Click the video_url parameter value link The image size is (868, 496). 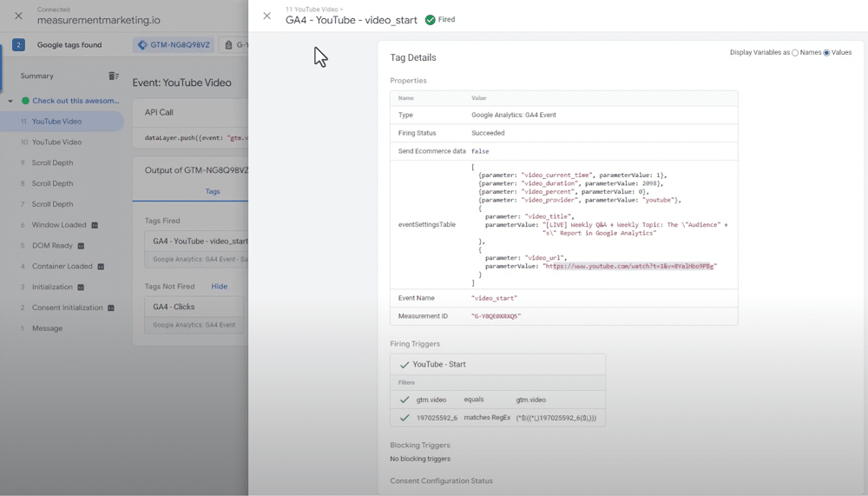click(x=629, y=267)
